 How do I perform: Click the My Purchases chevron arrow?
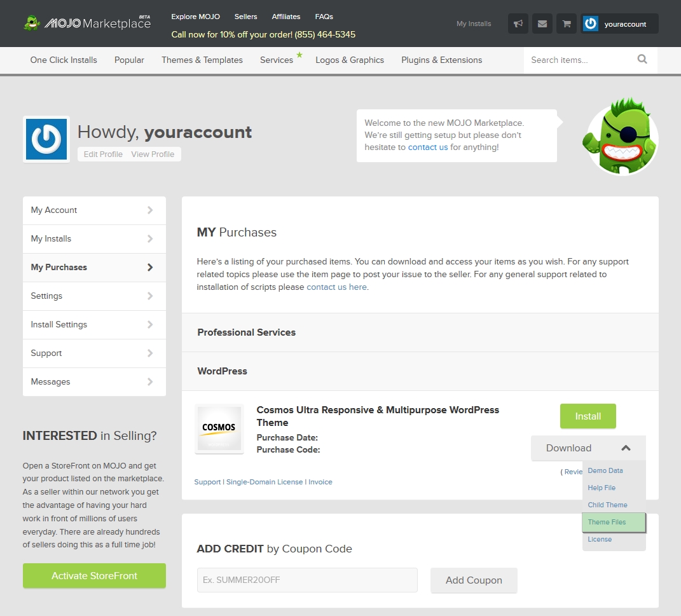coord(150,268)
